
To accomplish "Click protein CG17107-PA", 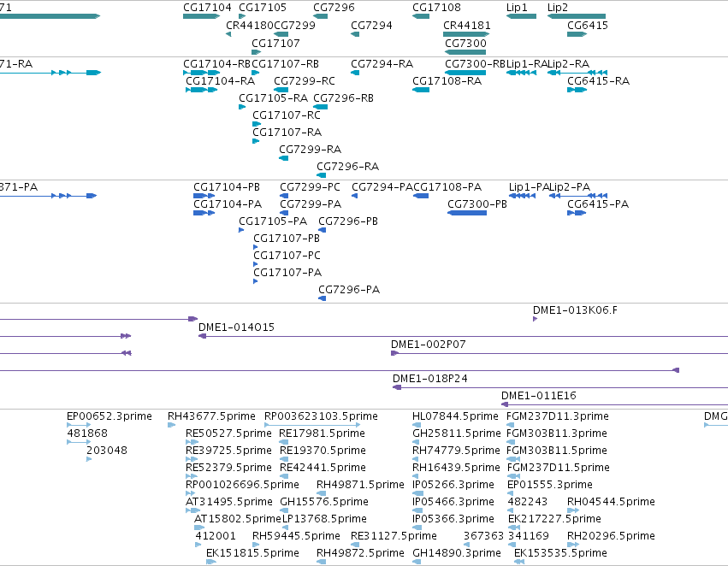I will tap(256, 281).
